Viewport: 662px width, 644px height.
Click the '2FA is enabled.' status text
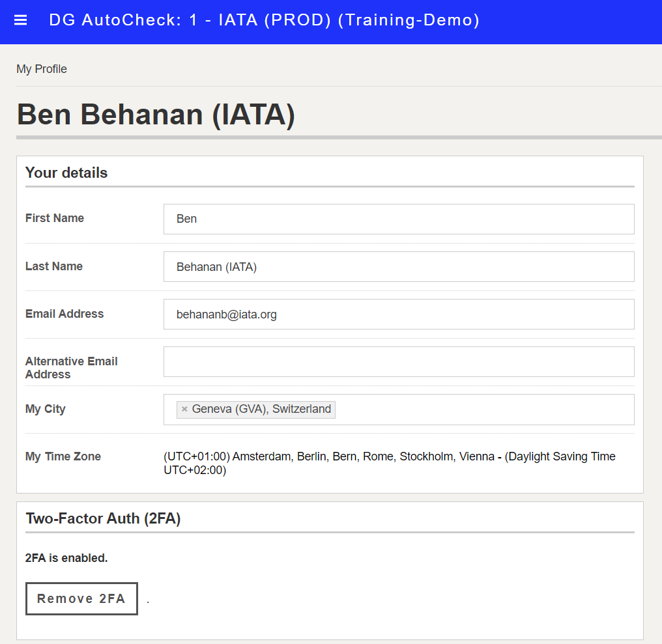click(66, 558)
